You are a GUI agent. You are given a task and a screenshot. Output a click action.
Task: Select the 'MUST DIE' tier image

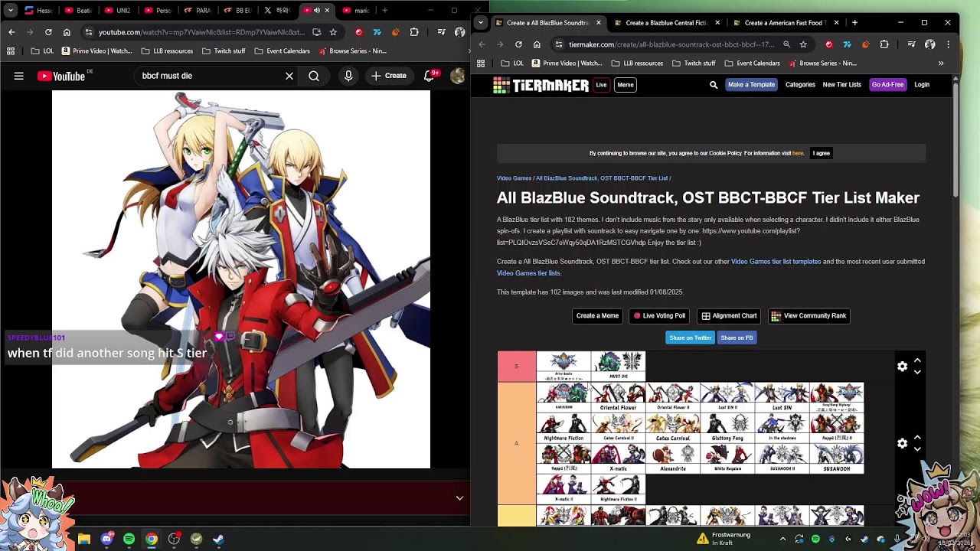pyautogui.click(x=618, y=367)
